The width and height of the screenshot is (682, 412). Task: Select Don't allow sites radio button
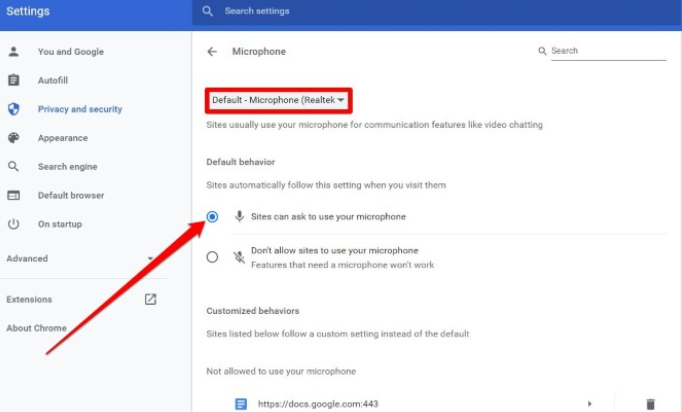[x=212, y=257]
